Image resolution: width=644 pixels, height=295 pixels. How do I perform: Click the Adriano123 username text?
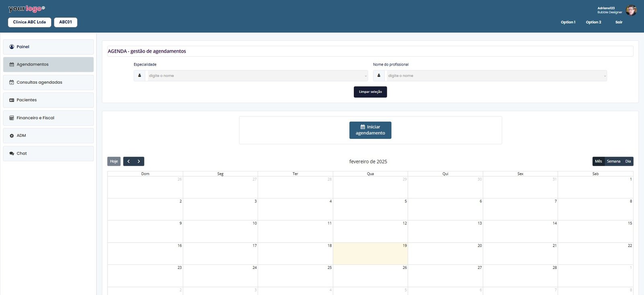click(606, 8)
